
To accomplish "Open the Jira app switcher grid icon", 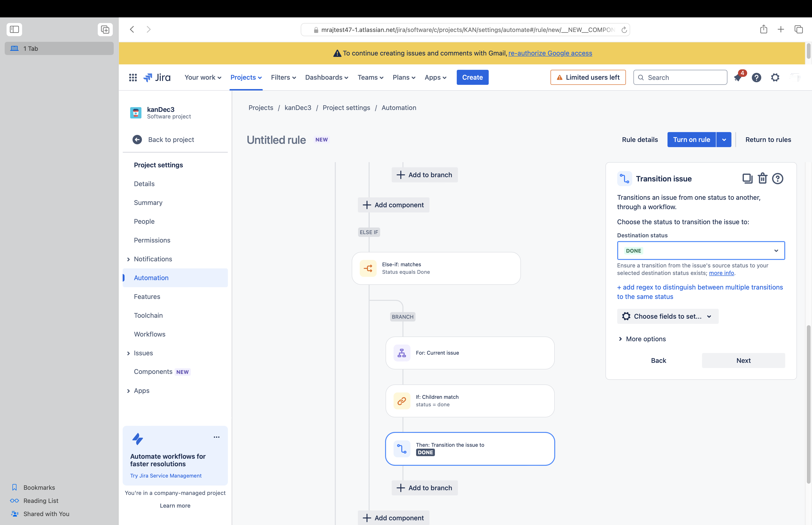I will coord(133,77).
